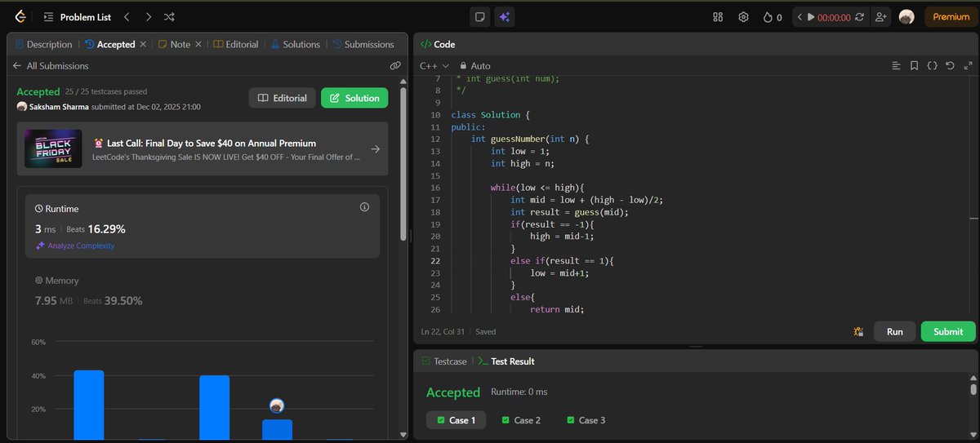Select Case 1 test result

(457, 420)
